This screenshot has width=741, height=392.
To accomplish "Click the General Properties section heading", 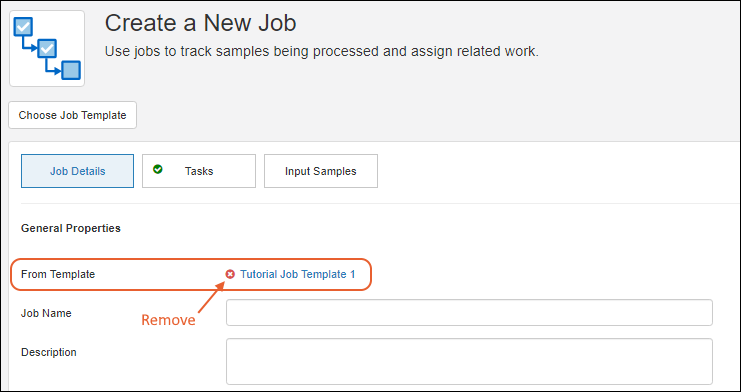I will pyautogui.click(x=71, y=228).
